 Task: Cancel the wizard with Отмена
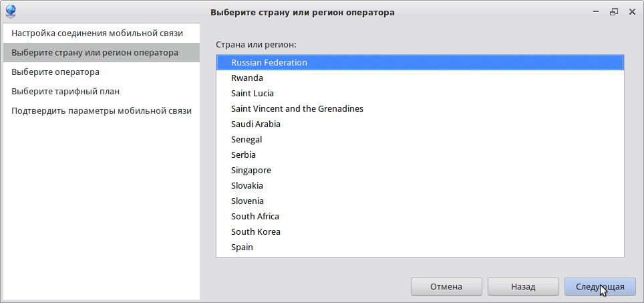(446, 286)
